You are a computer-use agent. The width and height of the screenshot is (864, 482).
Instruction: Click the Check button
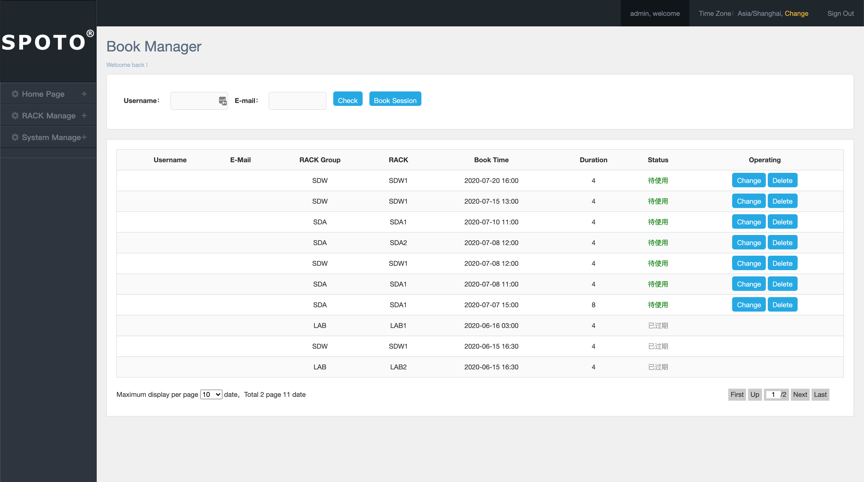(348, 100)
